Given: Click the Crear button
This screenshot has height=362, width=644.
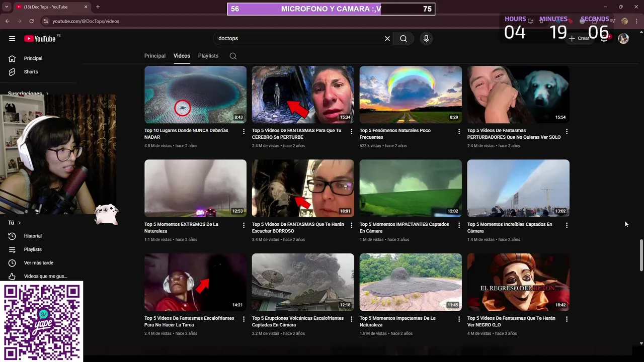Looking at the screenshot, I should click(x=580, y=39).
